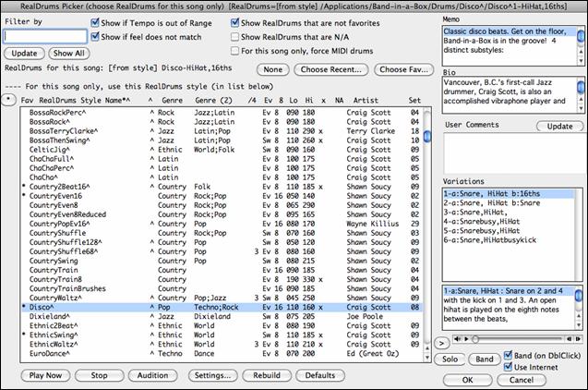Click the User Comments Update button
Viewport: 588px width, 390px height.
coord(560,127)
